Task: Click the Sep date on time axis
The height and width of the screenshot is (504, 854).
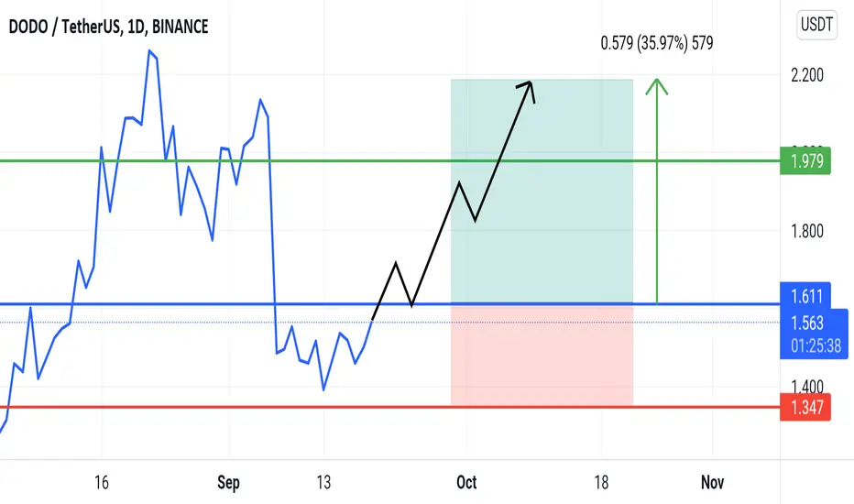Action: pos(228,482)
